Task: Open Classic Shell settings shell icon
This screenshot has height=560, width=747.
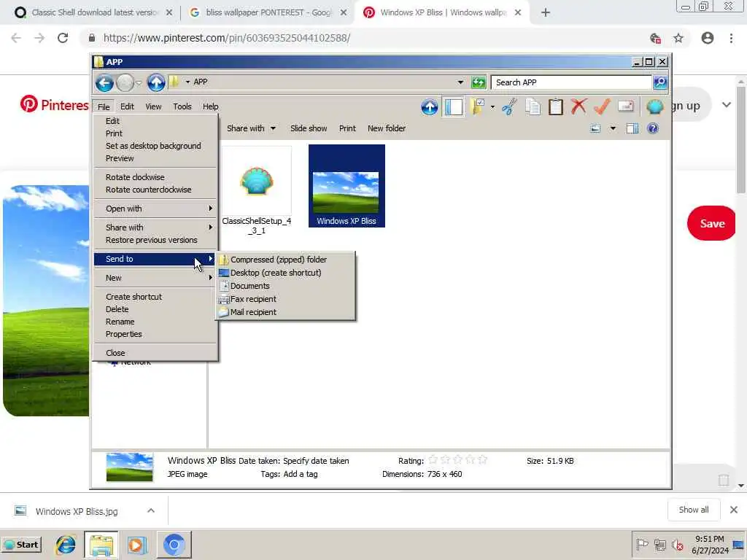Action: click(x=655, y=106)
